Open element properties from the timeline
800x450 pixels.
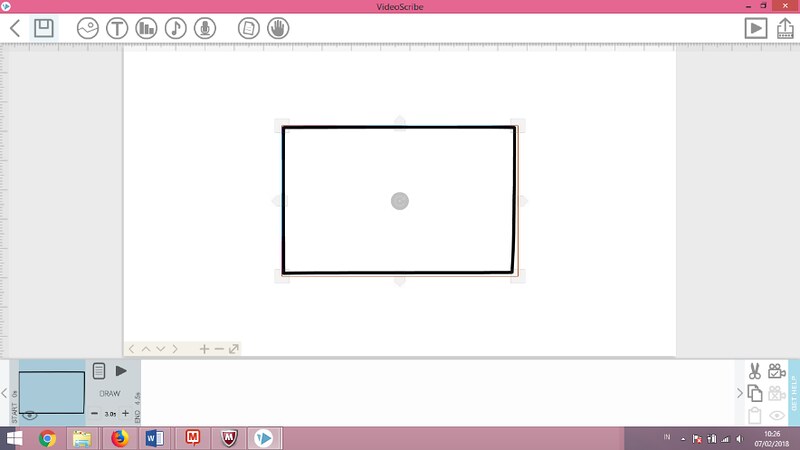[x=99, y=371]
